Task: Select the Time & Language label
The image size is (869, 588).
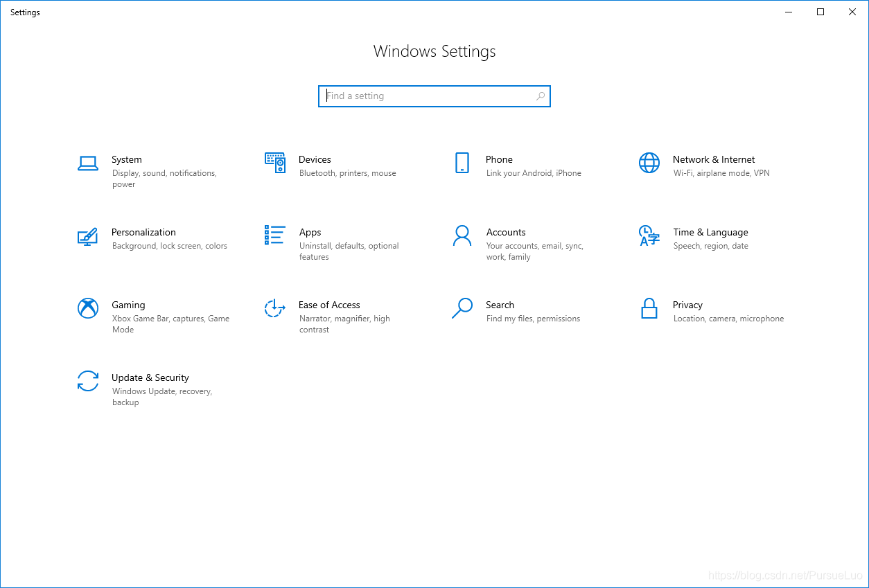Action: pyautogui.click(x=710, y=233)
